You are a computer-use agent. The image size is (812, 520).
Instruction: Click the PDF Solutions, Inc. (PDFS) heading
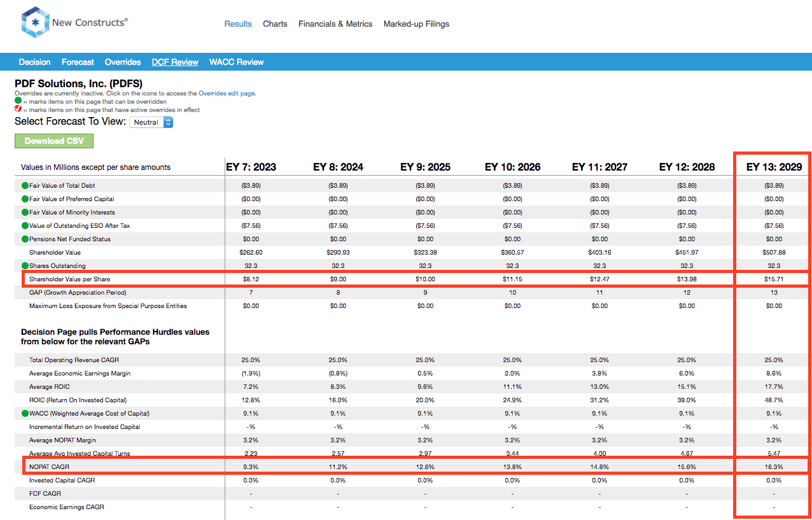tap(78, 83)
